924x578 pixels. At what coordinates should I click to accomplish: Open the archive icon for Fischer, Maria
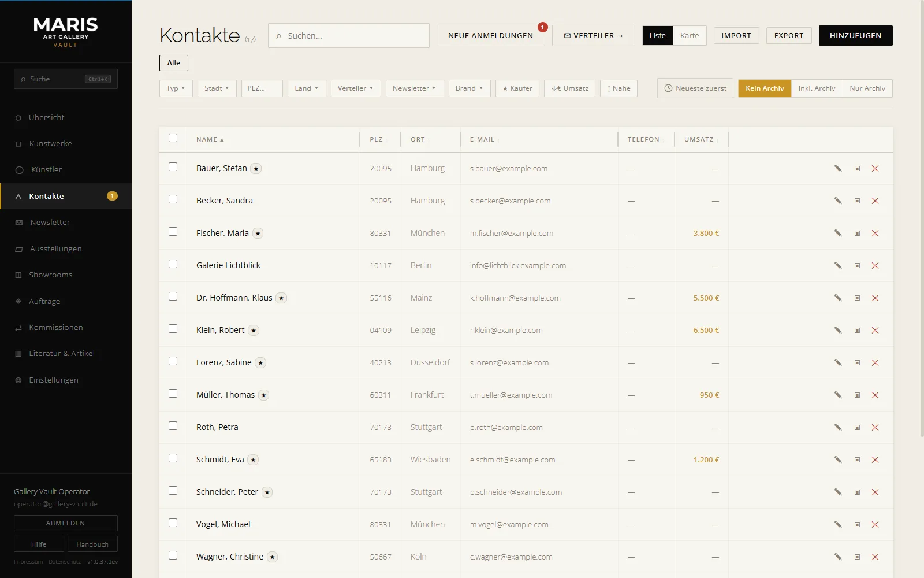click(858, 234)
